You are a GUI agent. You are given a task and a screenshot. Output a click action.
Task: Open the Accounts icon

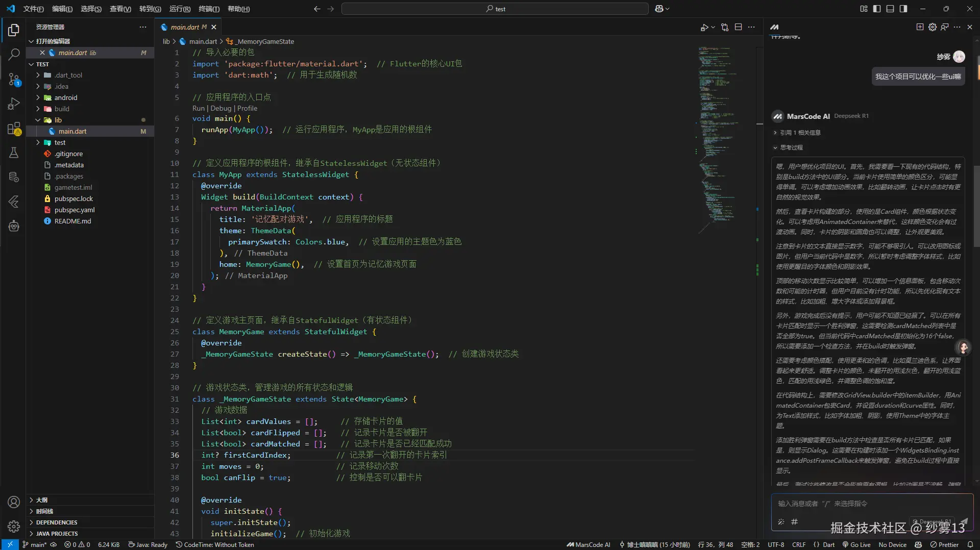point(14,502)
